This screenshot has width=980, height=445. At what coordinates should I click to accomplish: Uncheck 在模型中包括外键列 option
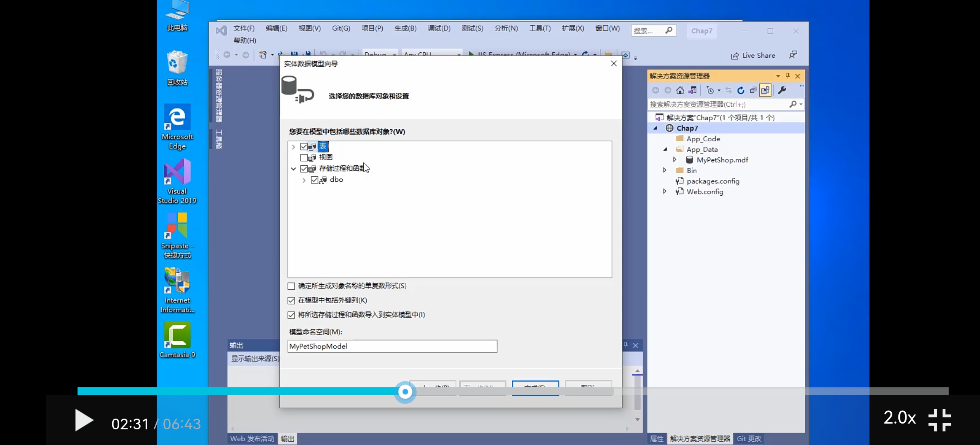pos(292,300)
